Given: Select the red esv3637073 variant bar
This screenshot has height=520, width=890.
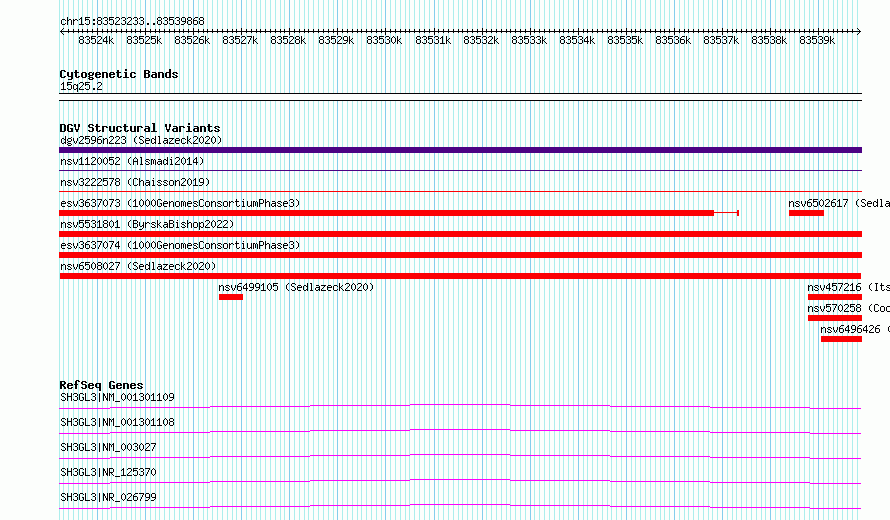Looking at the screenshot, I should point(387,213).
